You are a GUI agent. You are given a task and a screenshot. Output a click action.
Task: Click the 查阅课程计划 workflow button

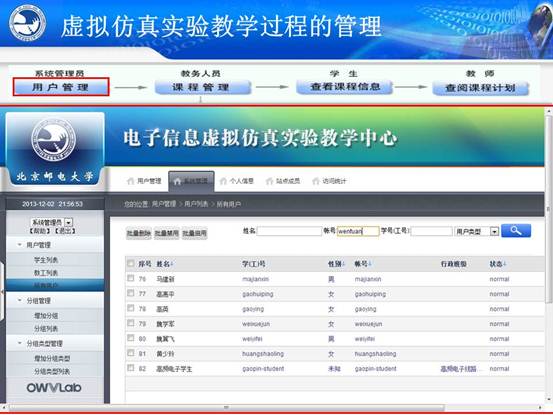click(480, 88)
